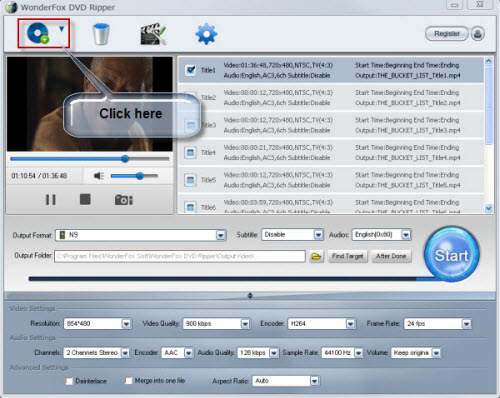
Task: Click the N9 phone device icon
Action: point(62,235)
